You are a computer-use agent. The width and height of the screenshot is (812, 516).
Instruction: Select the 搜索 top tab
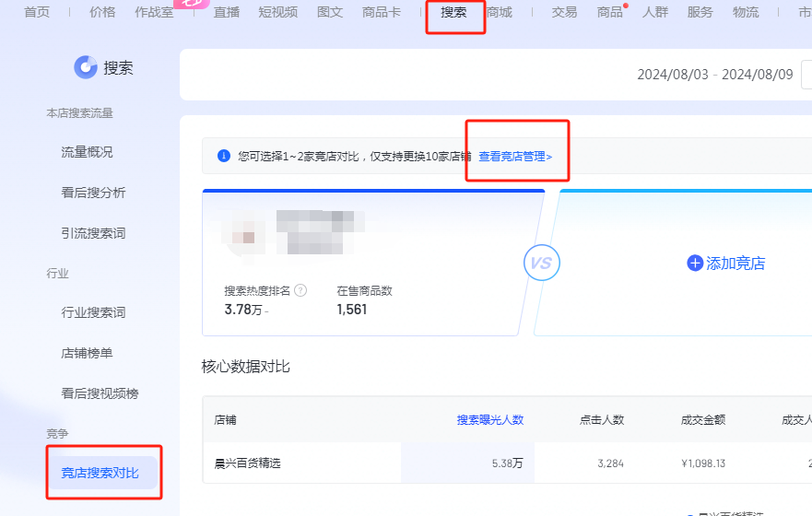453,12
